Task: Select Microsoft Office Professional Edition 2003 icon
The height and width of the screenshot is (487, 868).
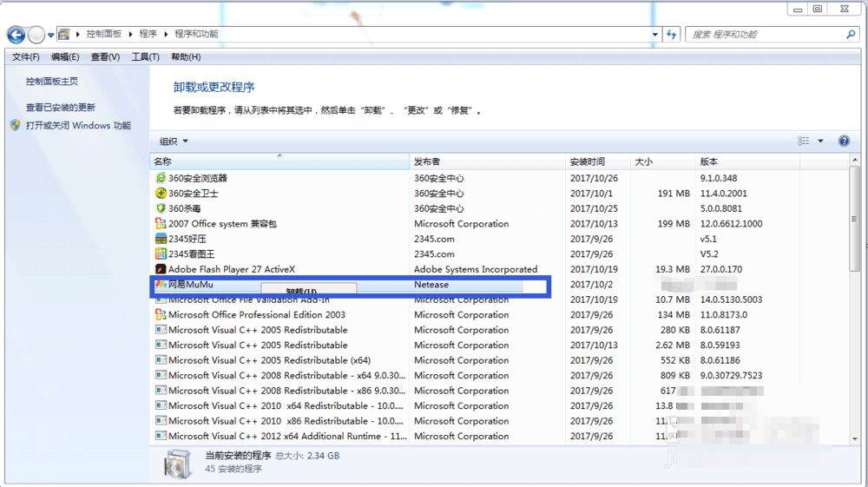Action: coord(161,315)
